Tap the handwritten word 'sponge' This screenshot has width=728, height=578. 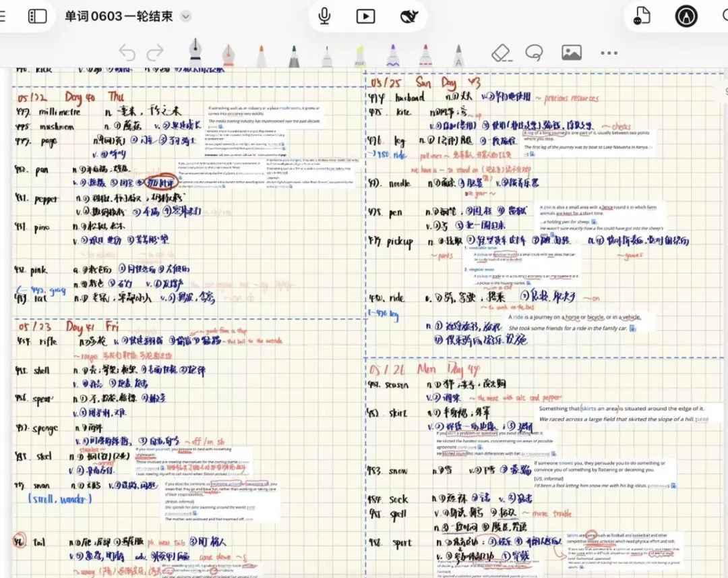tap(45, 428)
